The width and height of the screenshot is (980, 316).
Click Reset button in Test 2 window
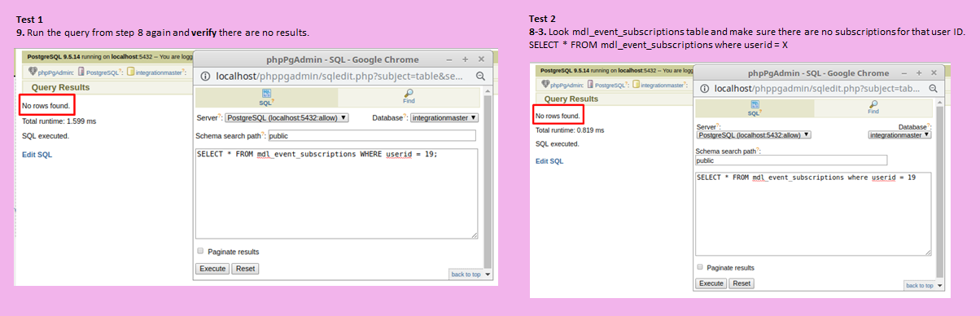pyautogui.click(x=741, y=283)
